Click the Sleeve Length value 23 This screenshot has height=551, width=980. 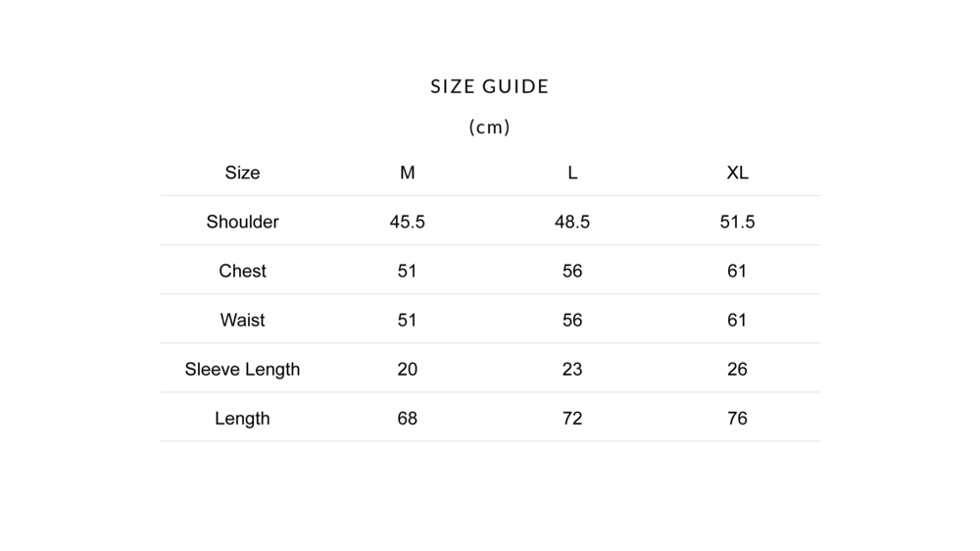[572, 369]
